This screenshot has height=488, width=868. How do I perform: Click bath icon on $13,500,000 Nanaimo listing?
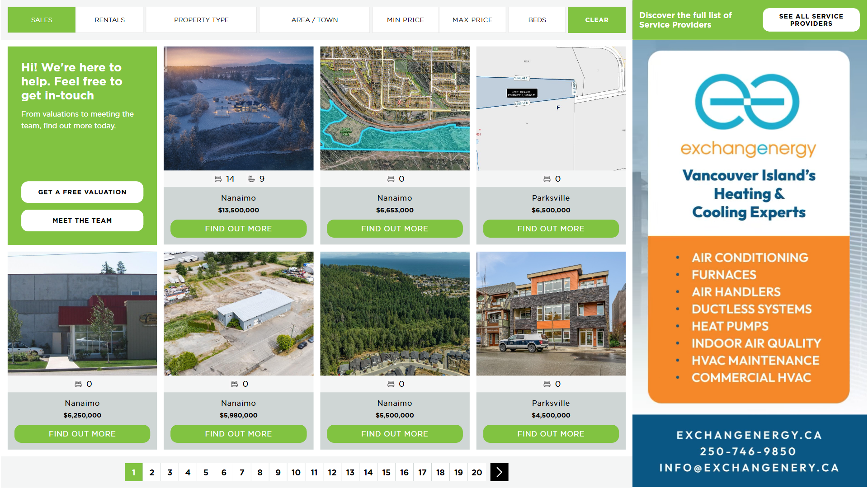pos(251,179)
